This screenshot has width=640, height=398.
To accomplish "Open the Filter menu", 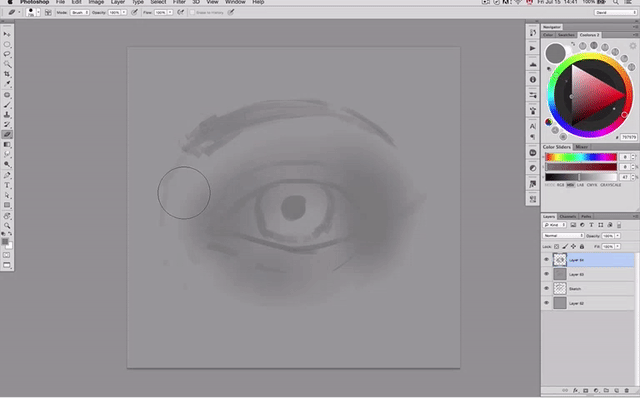I will point(179,2).
